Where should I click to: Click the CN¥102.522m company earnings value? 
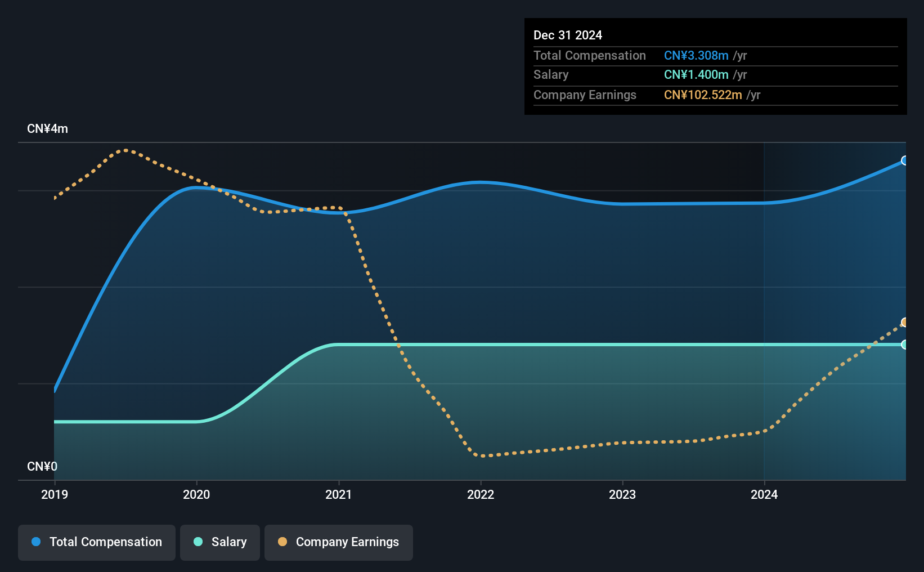tap(703, 95)
